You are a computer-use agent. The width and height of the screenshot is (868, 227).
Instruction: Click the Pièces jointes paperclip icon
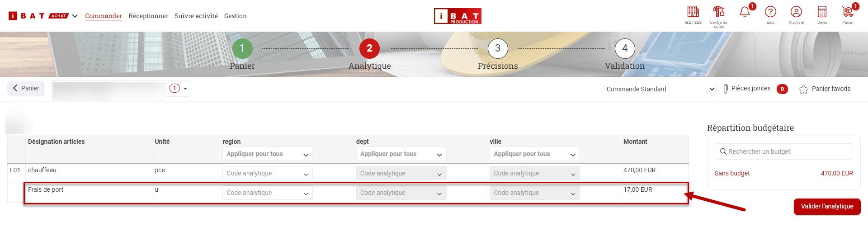coord(726,89)
